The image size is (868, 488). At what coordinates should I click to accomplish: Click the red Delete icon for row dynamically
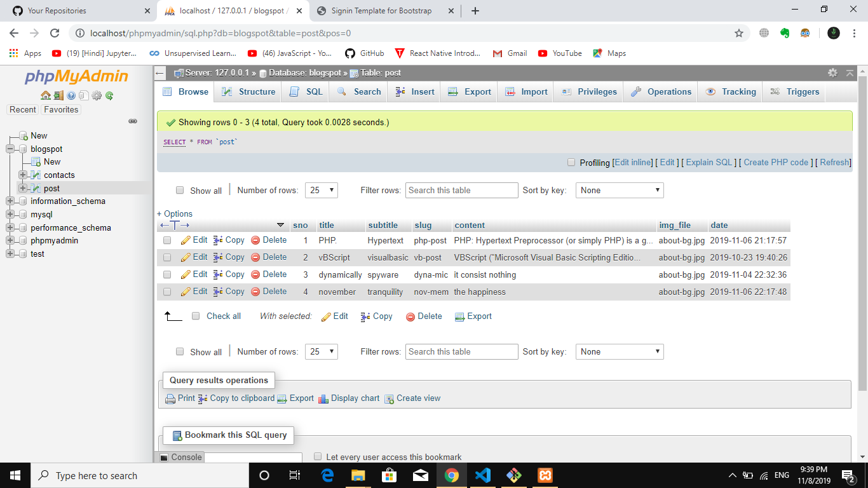(x=255, y=274)
